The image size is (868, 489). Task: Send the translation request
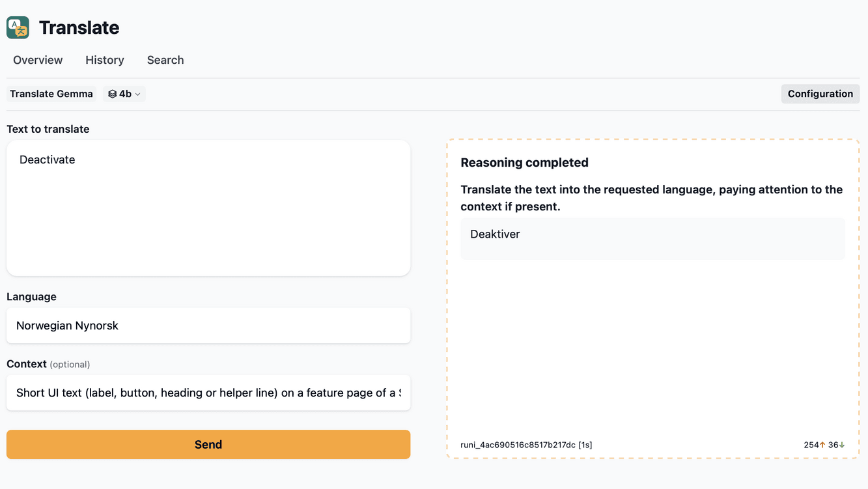point(208,445)
